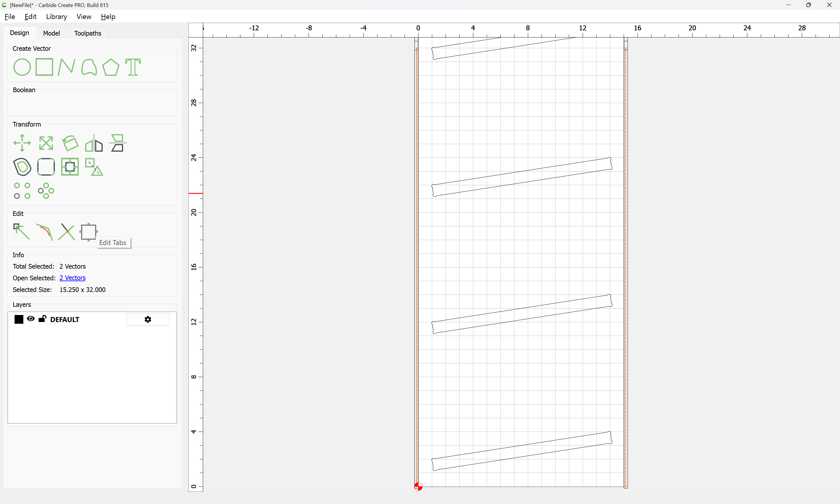840x504 pixels.
Task: Switch to the Toolpaths tab
Action: click(87, 33)
